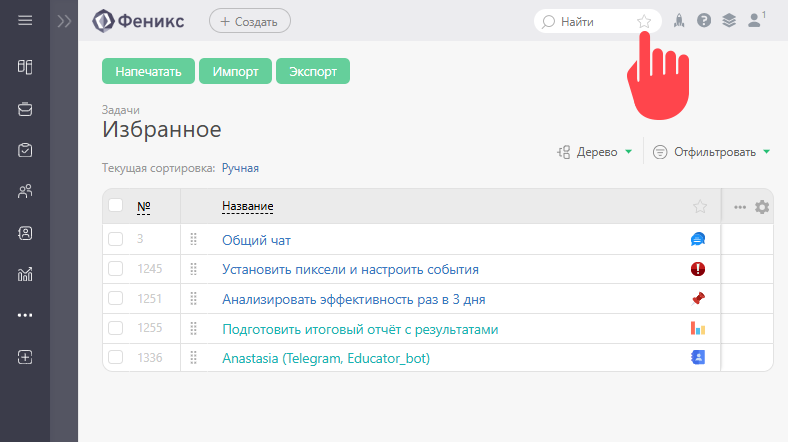788x442 pixels.
Task: Open favorites star in search bar
Action: tap(644, 22)
